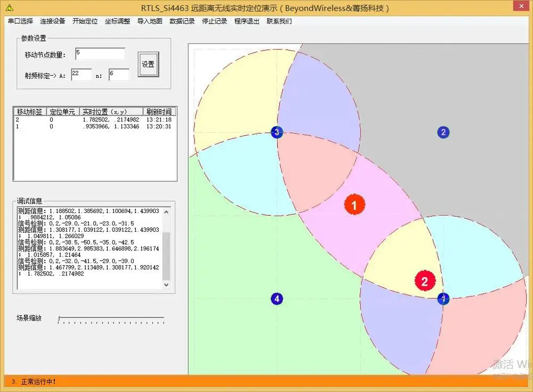
Task: Click the 射频标定 A value field
Action: point(81,75)
